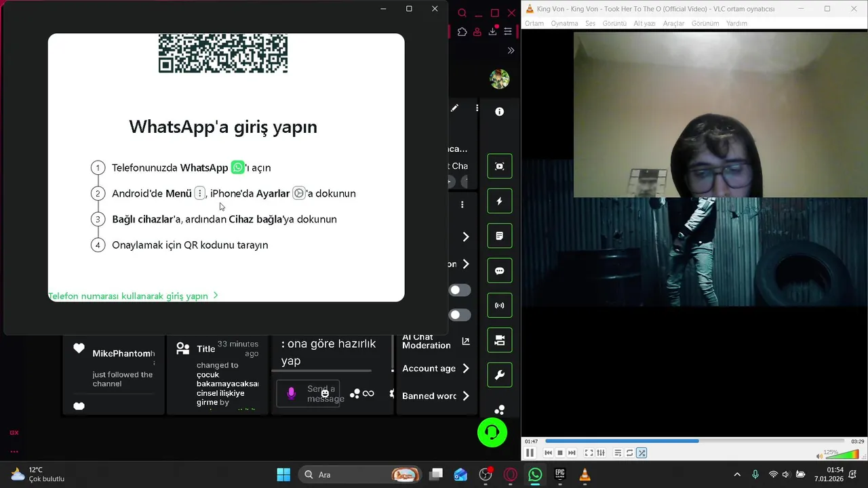Screen dimensions: 868x488
Task: Open Epic Games from the taskbar
Action: (x=560, y=474)
